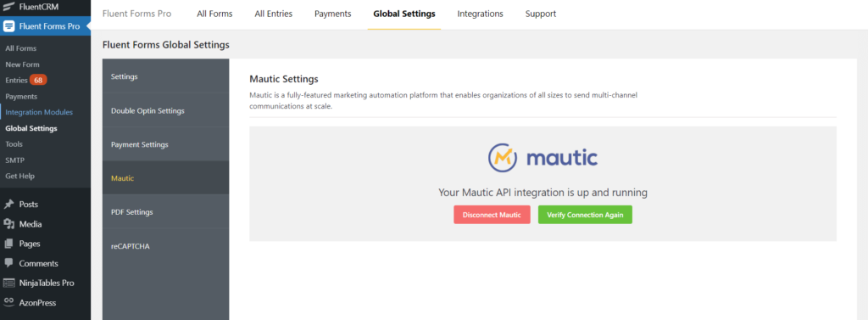868x320 pixels.
Task: Open Comments in the WordPress menu
Action: tap(39, 263)
